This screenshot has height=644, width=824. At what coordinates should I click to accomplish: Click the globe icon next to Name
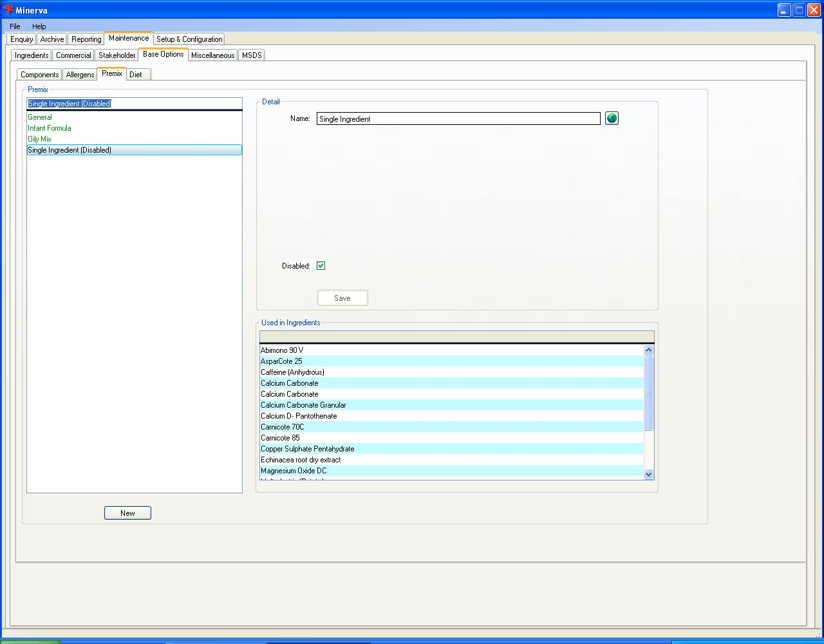(x=612, y=118)
